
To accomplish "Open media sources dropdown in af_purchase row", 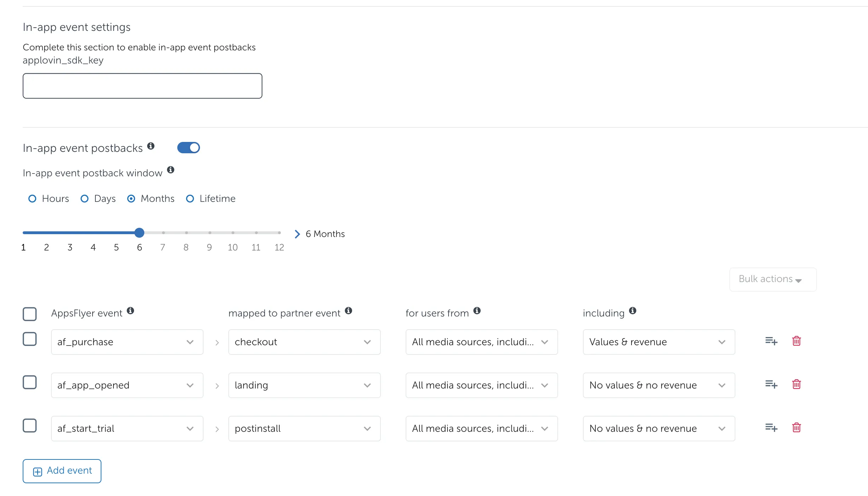I will (482, 342).
